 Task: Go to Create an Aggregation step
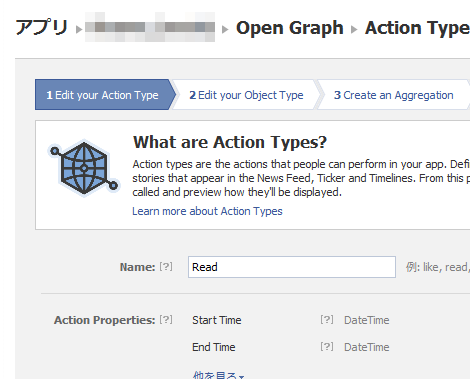tap(393, 95)
